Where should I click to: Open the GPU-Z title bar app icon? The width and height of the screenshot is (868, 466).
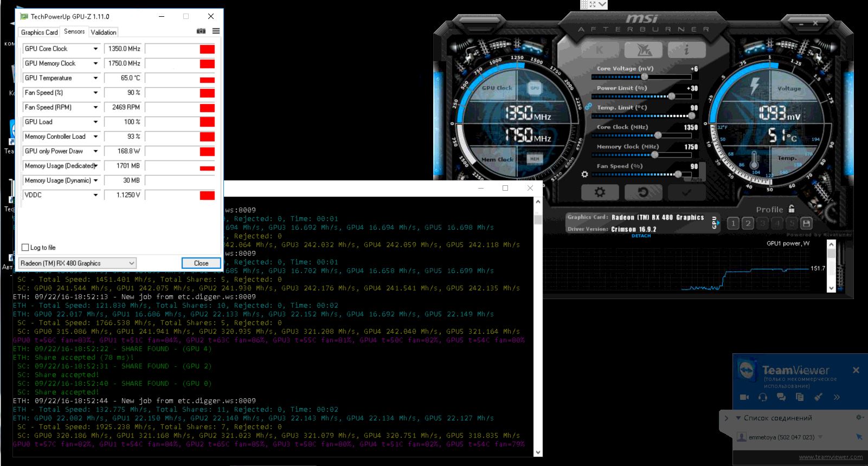23,16
